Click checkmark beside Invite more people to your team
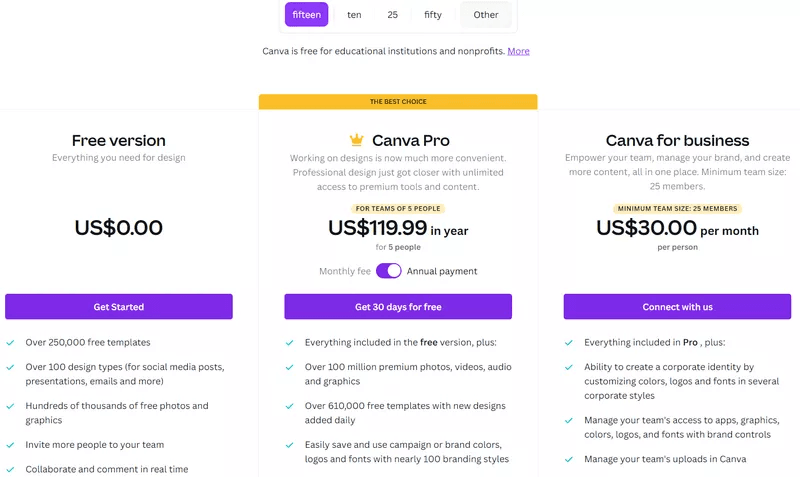 pyautogui.click(x=10, y=444)
